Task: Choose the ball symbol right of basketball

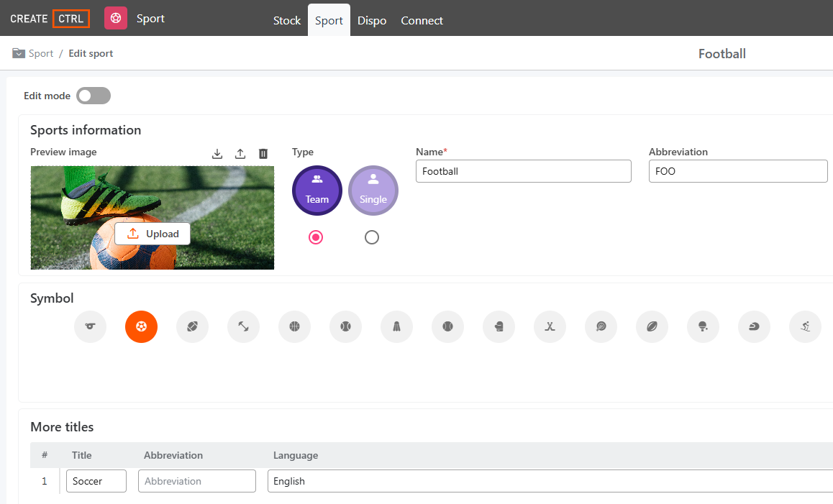Action: click(x=346, y=326)
